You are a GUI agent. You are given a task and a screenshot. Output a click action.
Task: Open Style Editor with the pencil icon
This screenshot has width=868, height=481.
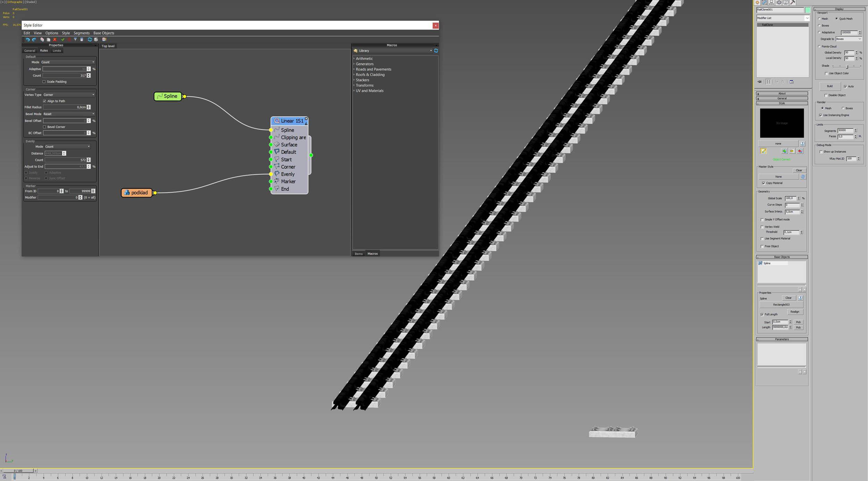point(763,151)
